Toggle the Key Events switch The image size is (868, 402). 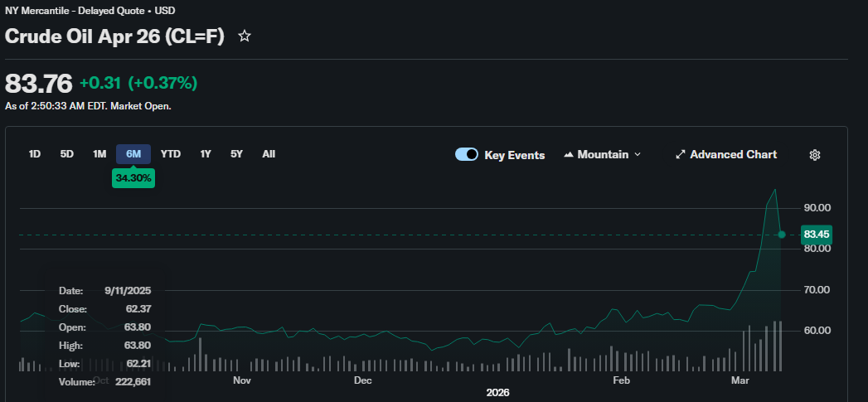[x=467, y=154]
